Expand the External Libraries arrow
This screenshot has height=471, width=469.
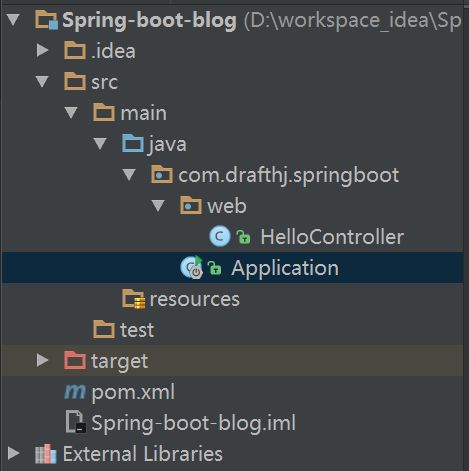(x=13, y=453)
